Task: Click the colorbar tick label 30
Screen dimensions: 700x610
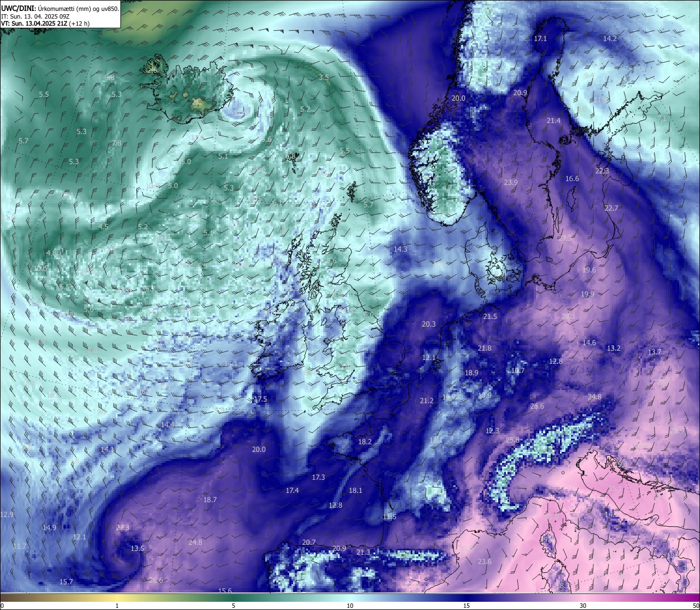Action: click(583, 606)
